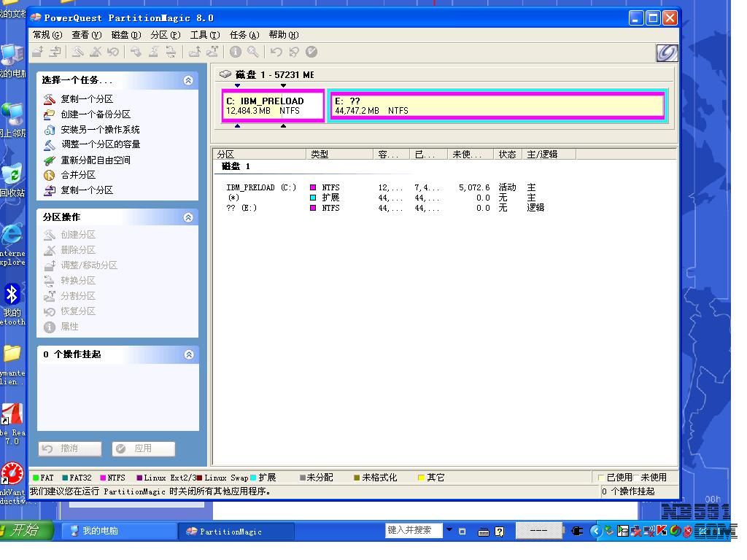Click the undo arrow icon in the toolbar
The width and height of the screenshot is (747, 560).
276,52
